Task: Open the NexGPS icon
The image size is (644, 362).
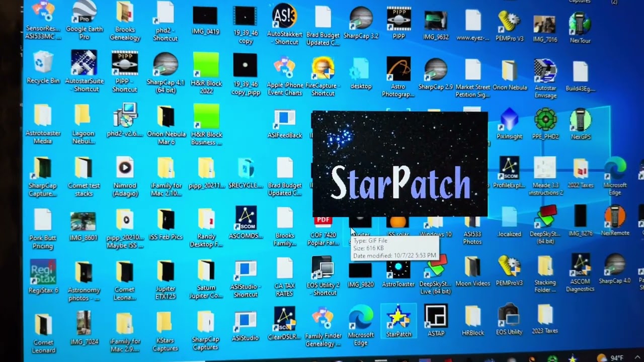Action: point(581,124)
